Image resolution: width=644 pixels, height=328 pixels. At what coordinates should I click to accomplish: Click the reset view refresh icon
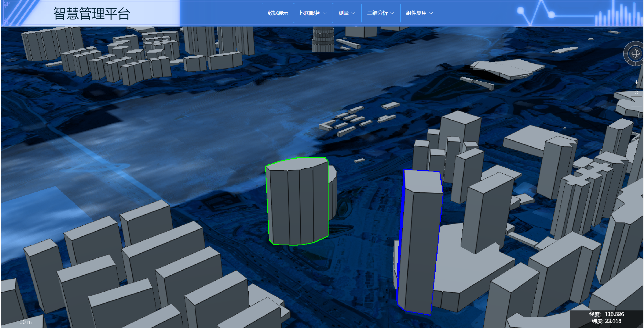pos(636,92)
